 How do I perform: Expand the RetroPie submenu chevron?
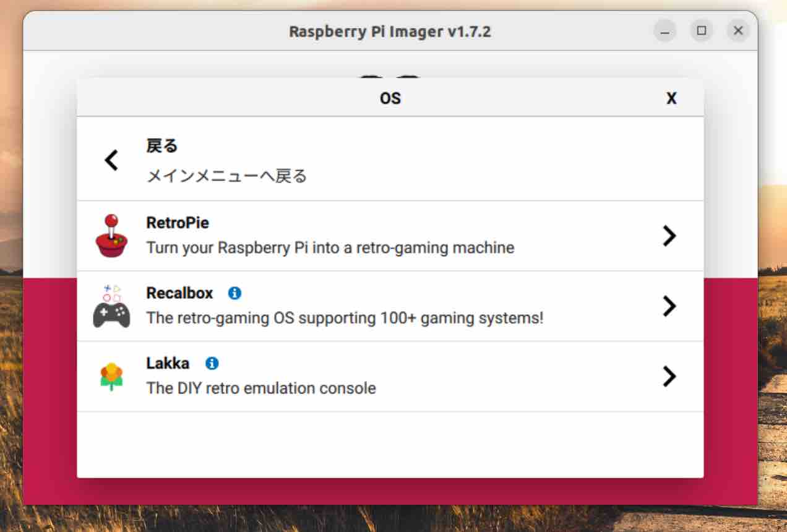pos(669,236)
